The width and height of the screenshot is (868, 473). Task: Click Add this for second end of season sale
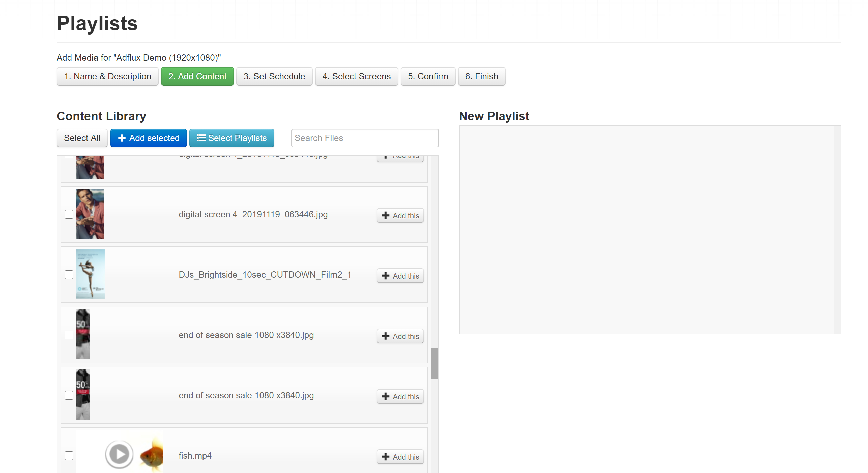tap(400, 397)
